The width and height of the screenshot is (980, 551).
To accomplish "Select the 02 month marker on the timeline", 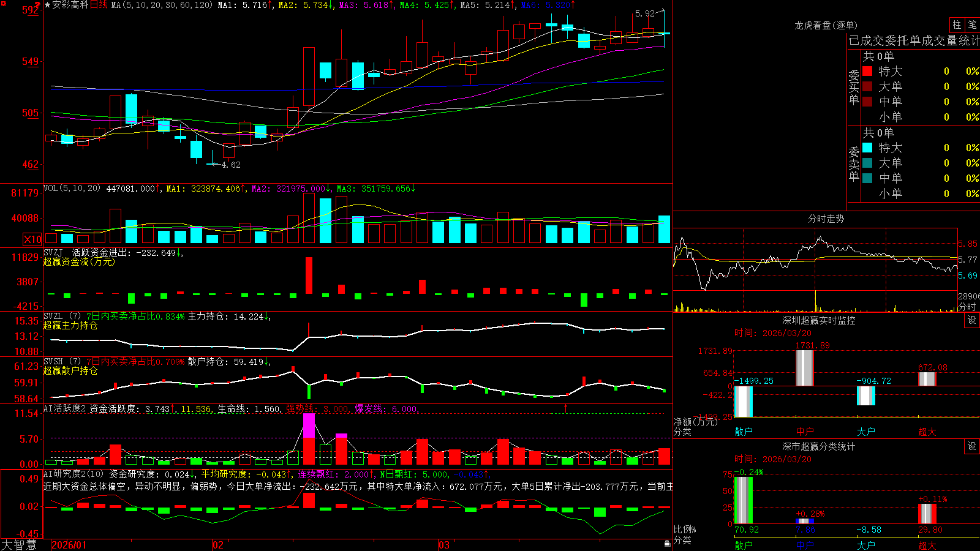I will [218, 545].
